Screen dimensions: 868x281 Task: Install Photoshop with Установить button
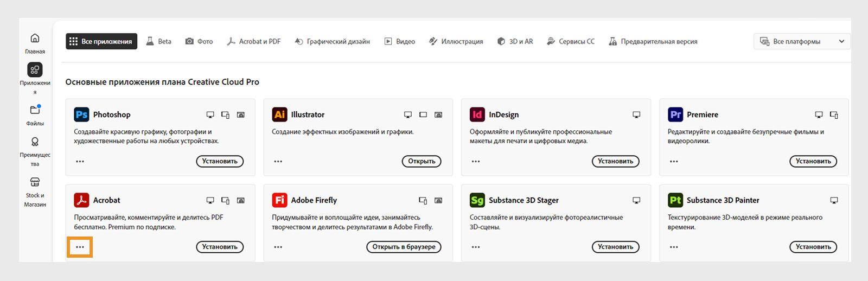tap(220, 161)
